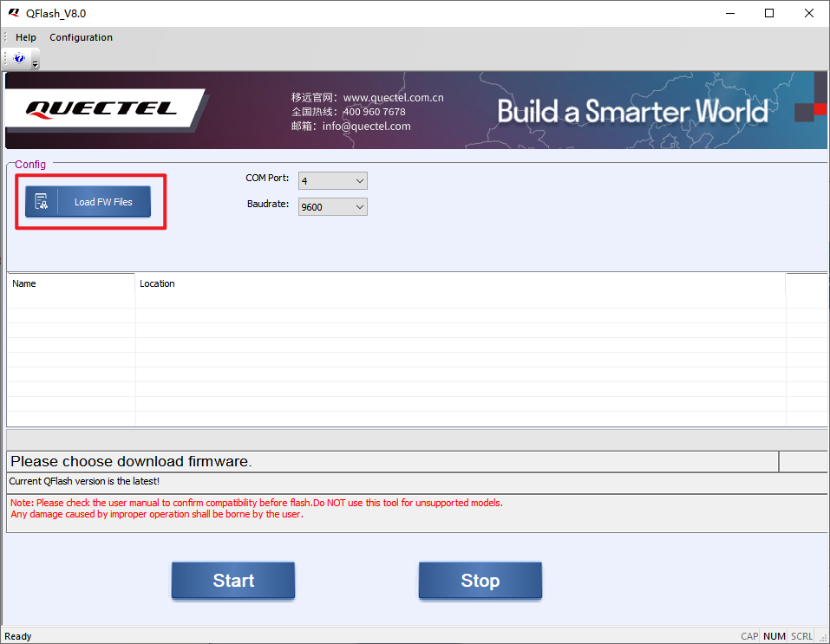Click the Location column header
This screenshot has width=830, height=644.
pyautogui.click(x=460, y=283)
